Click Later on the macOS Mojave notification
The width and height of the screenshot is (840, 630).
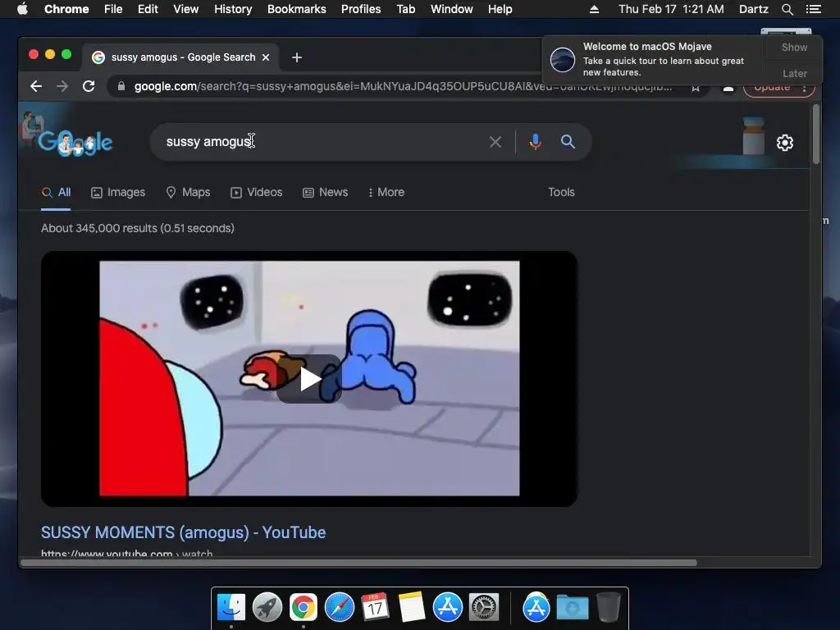tap(794, 73)
